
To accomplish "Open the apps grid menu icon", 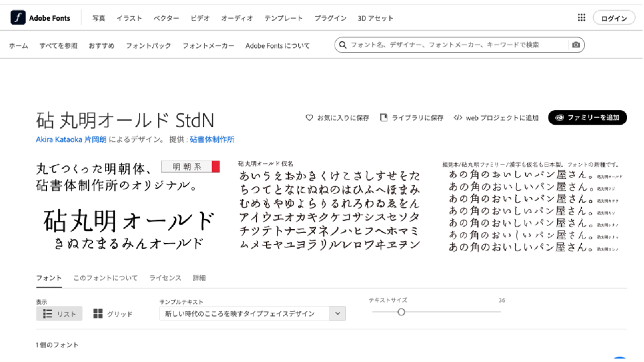I will (581, 18).
